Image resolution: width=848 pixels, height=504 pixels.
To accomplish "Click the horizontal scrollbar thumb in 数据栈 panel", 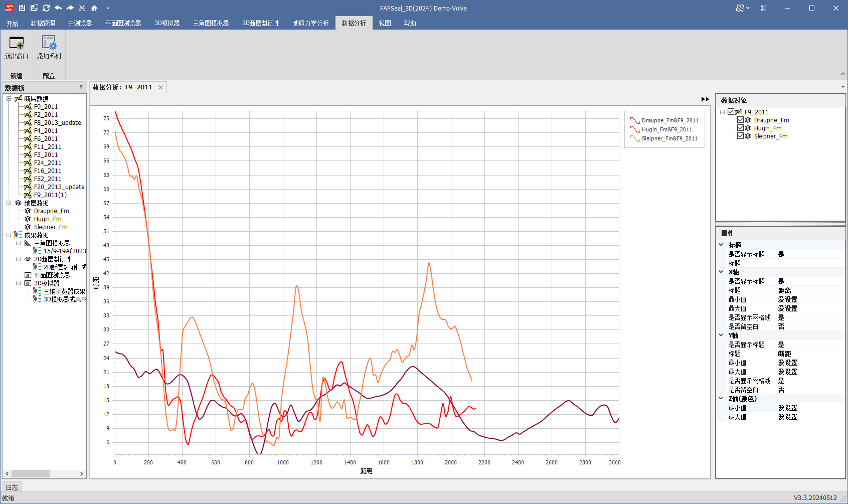I will 31,473.
